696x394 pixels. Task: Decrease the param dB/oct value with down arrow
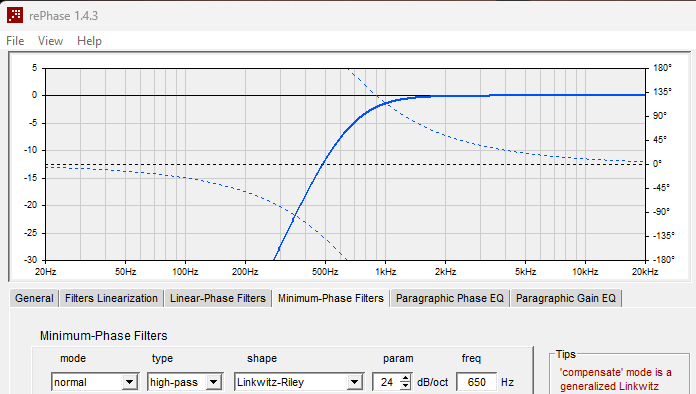pyautogui.click(x=405, y=386)
